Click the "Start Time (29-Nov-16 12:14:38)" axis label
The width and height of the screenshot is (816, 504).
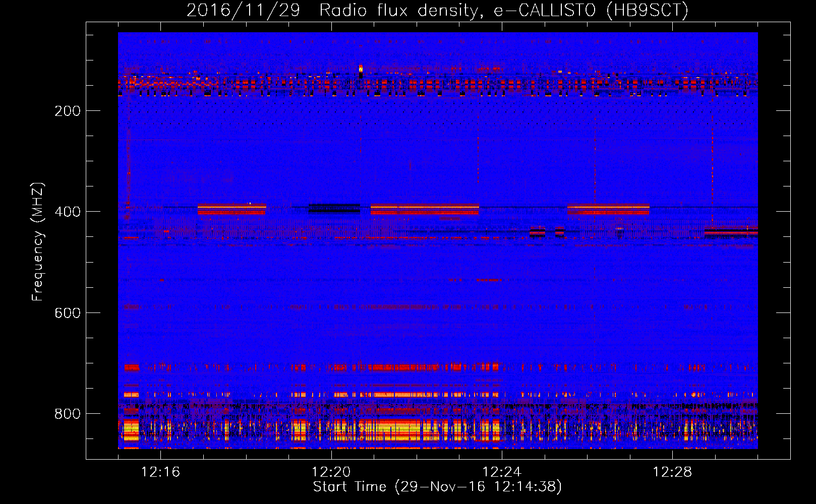pos(437,487)
